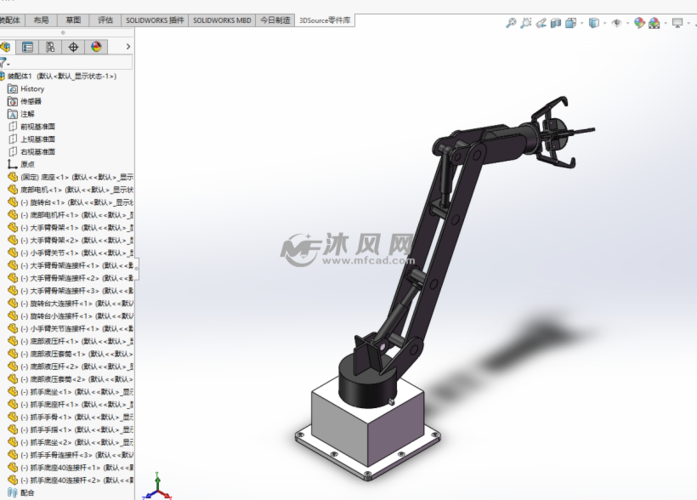Switch to the PropertyManager panel icon

pyautogui.click(x=27, y=46)
